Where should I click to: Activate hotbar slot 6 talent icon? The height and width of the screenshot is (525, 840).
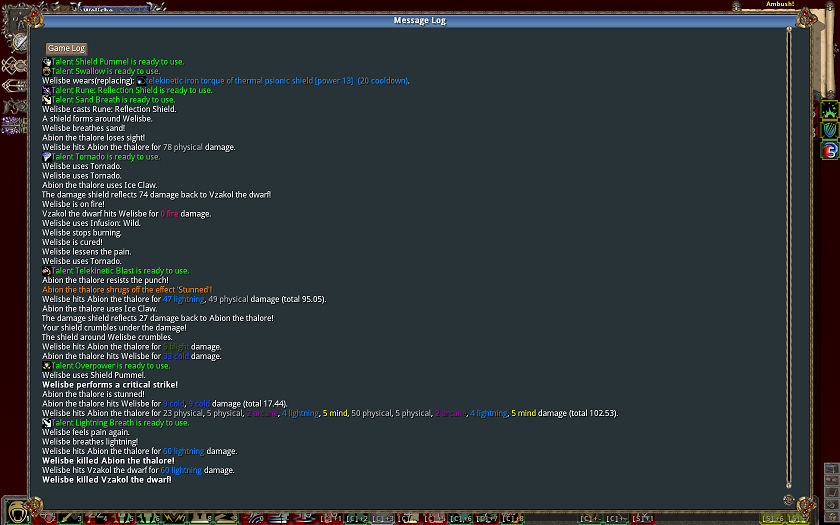click(147, 518)
